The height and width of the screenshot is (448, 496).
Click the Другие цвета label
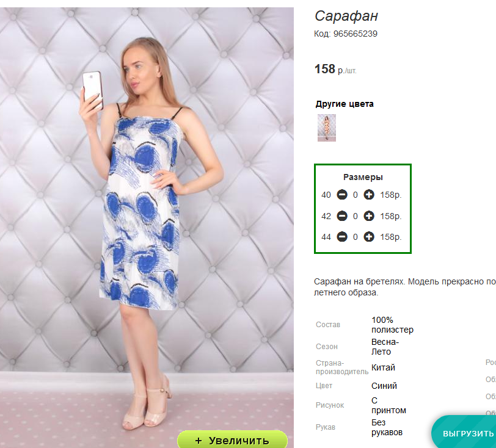pyautogui.click(x=345, y=104)
